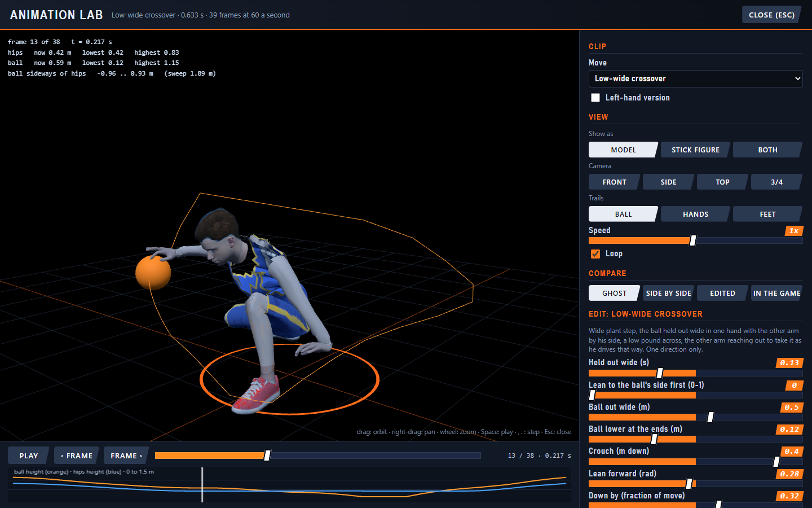
Task: Click the Down by value 0.32
Action: [789, 496]
